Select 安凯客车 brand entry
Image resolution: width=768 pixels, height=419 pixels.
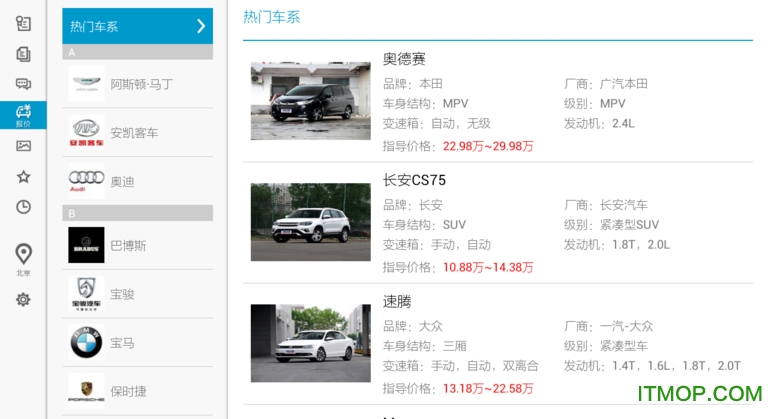tap(138, 133)
